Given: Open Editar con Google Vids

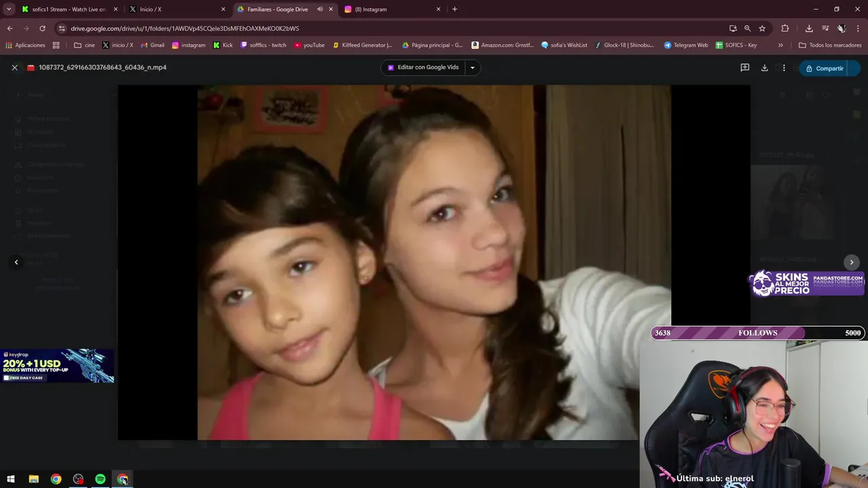Looking at the screenshot, I should [x=423, y=68].
